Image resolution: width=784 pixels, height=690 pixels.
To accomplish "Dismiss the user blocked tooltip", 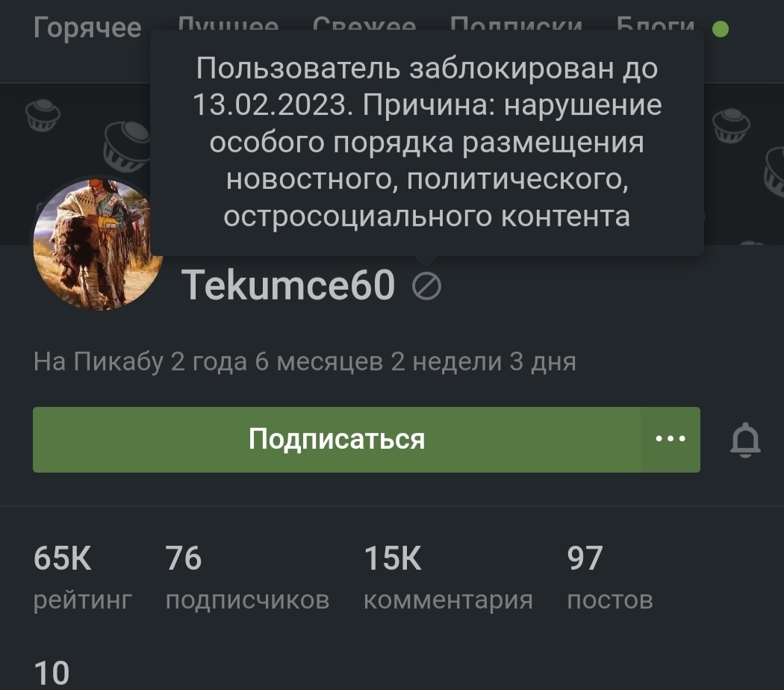I will 427,143.
